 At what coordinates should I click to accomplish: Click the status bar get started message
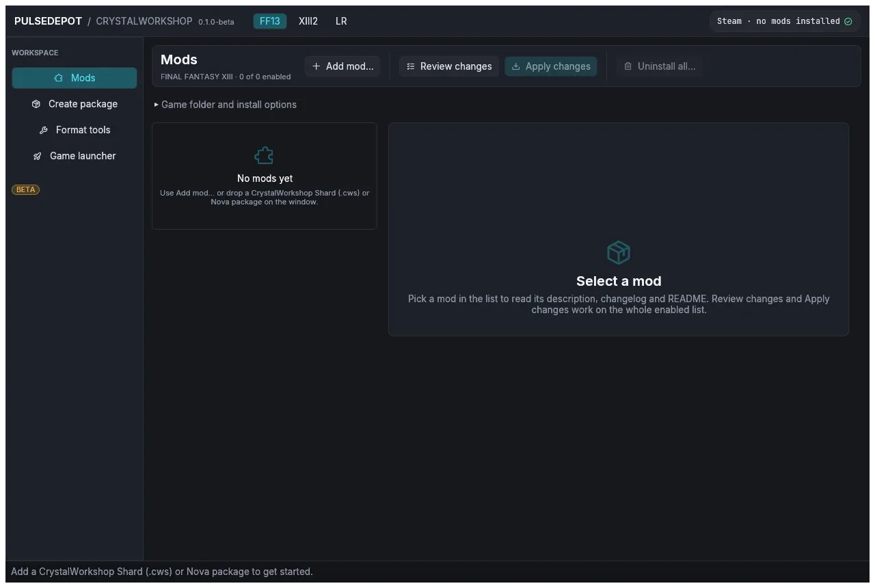coord(162,572)
